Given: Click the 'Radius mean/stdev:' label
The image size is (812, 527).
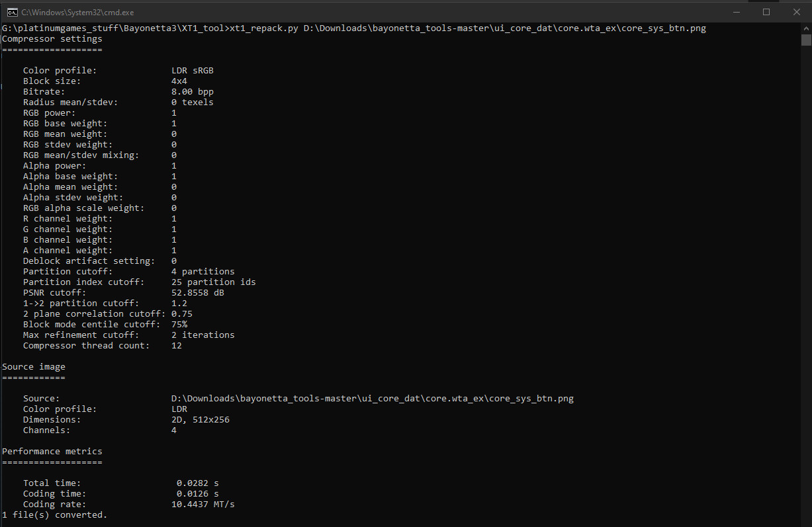Looking at the screenshot, I should 71,102.
